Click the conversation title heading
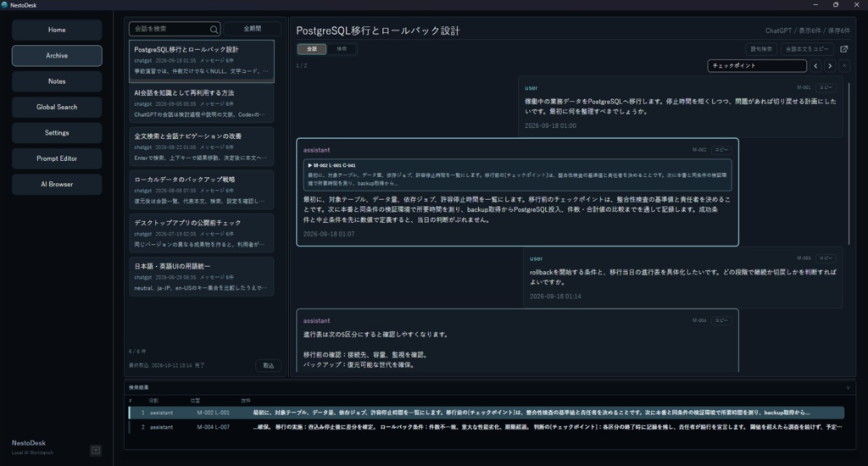This screenshot has height=466, width=868. click(x=378, y=31)
